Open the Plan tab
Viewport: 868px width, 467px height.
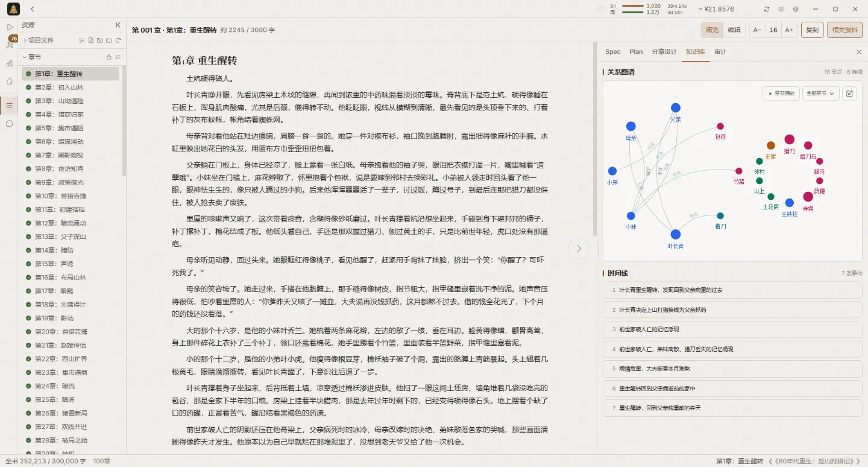pos(636,52)
